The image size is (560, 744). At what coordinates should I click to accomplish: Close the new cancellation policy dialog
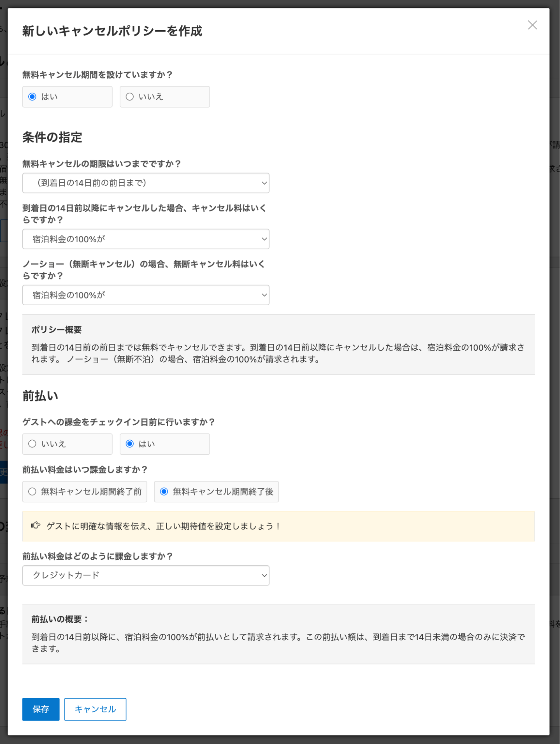tap(532, 25)
